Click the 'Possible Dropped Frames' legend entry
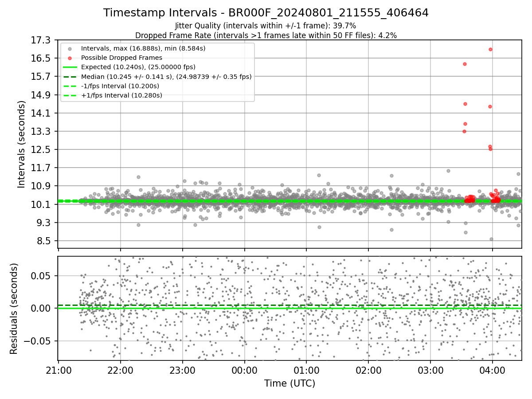532x399 pixels. tap(121, 58)
